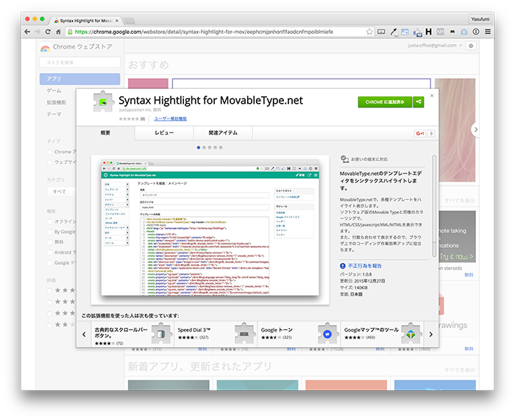Select the fourth screenshot pagination dot
The height and width of the screenshot is (420, 515).
(x=215, y=147)
